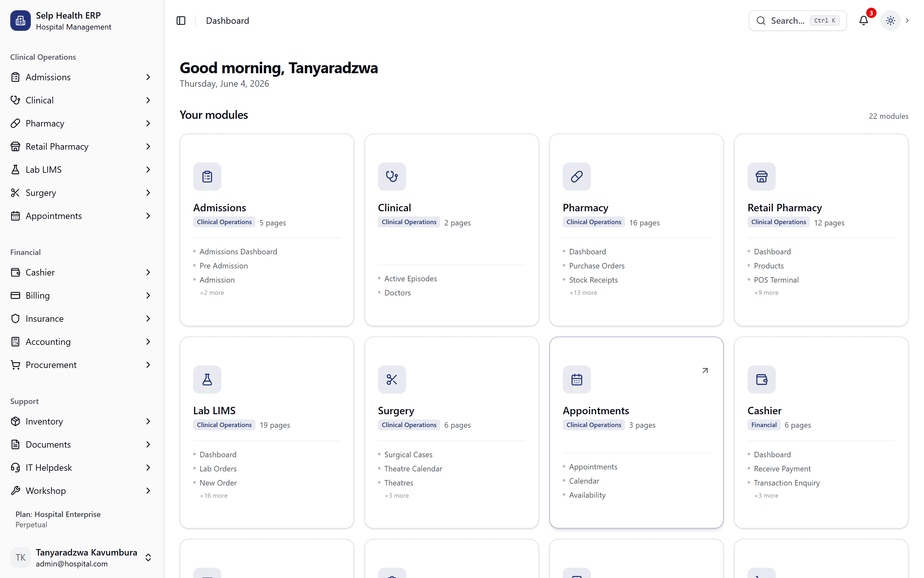
Task: Open the Procurement sidebar menu label
Action: [x=51, y=365]
